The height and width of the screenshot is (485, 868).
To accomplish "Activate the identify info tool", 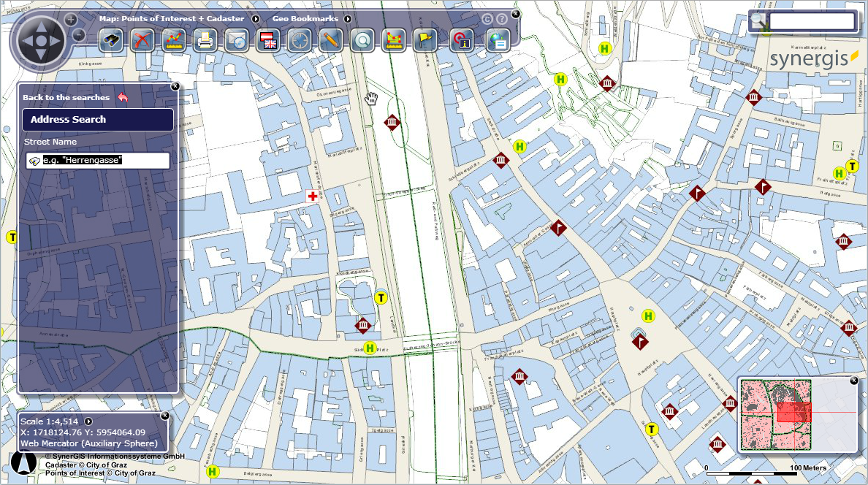I will 463,40.
